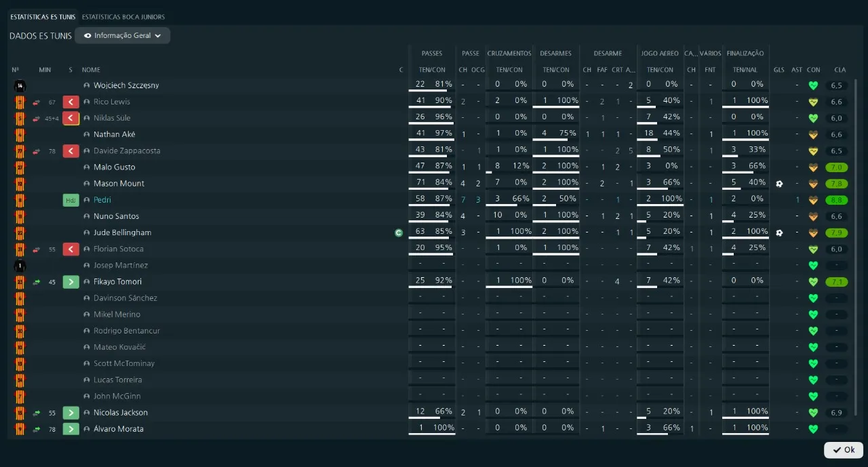Click the JOGO AÉREO column group header
This screenshot has height=467, width=868.
(x=660, y=54)
